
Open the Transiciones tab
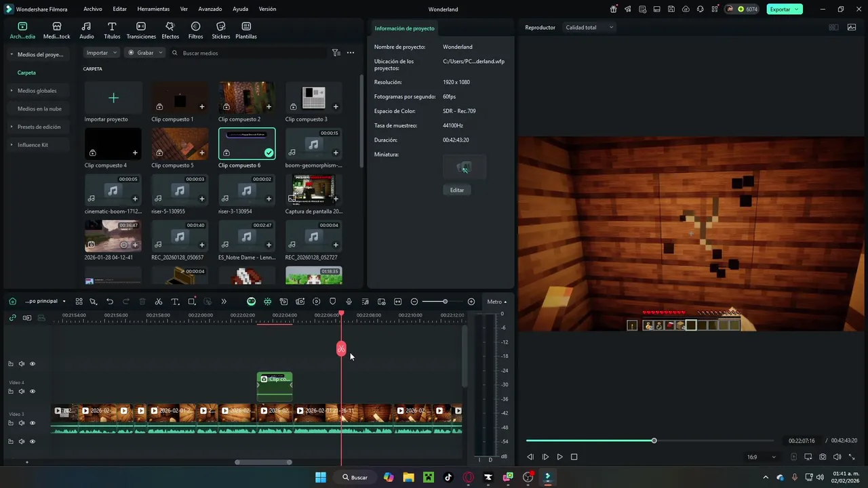pyautogui.click(x=141, y=30)
